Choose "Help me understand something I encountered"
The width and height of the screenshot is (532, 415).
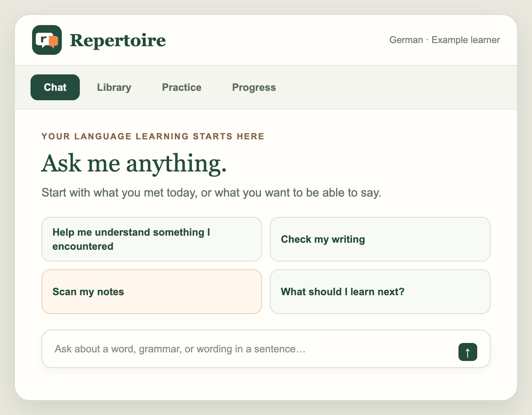tap(152, 239)
